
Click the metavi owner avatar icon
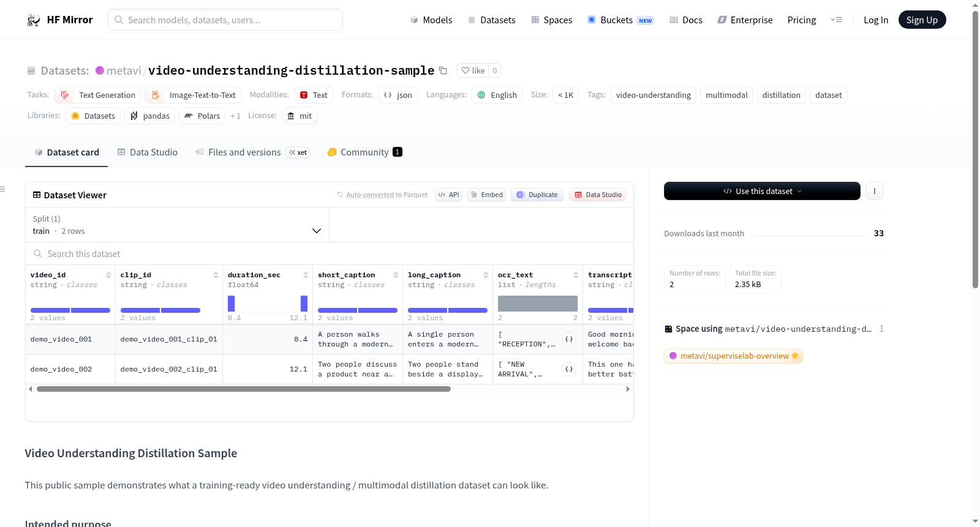[100, 70]
